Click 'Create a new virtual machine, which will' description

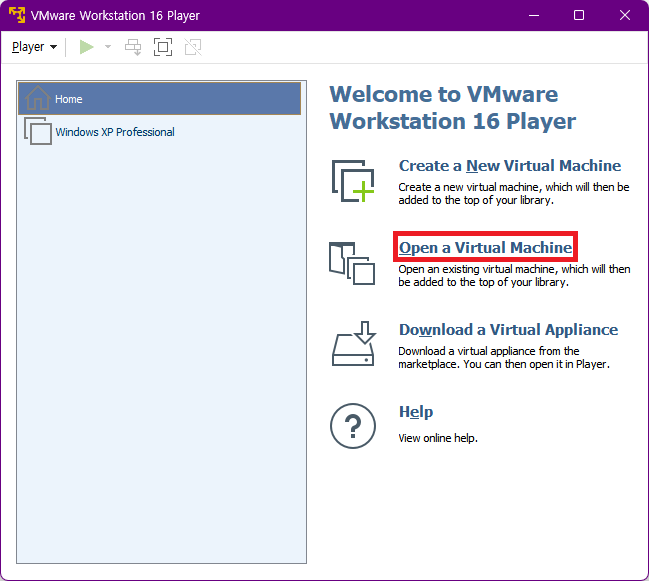pos(514,194)
